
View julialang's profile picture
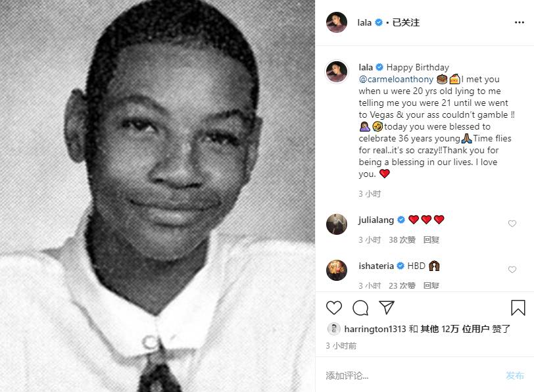pyautogui.click(x=337, y=224)
